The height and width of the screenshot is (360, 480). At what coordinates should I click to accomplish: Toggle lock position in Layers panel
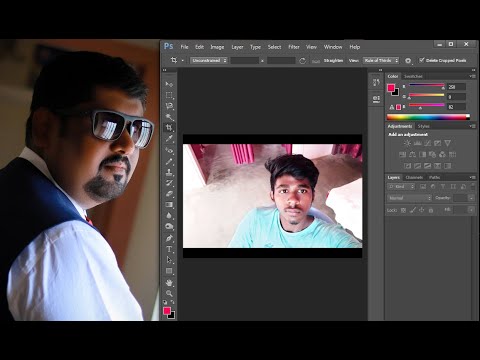point(422,210)
